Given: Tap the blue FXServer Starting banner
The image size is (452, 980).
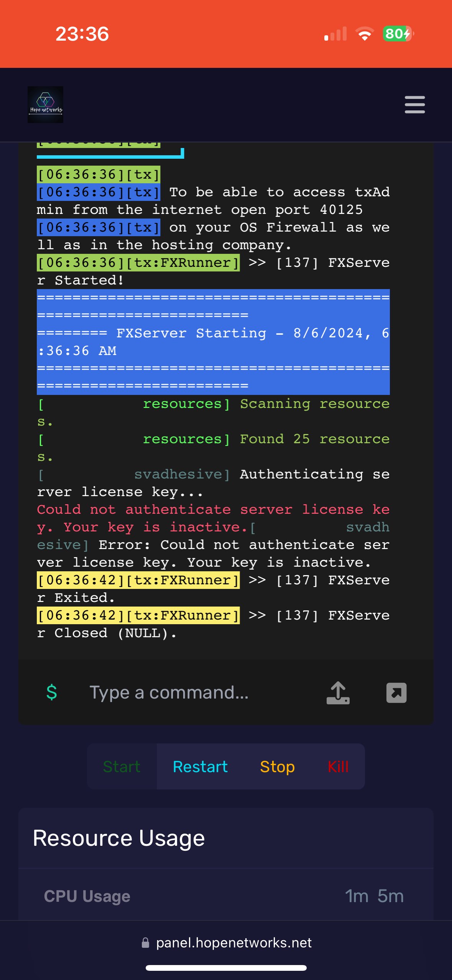Looking at the screenshot, I should coord(213,341).
